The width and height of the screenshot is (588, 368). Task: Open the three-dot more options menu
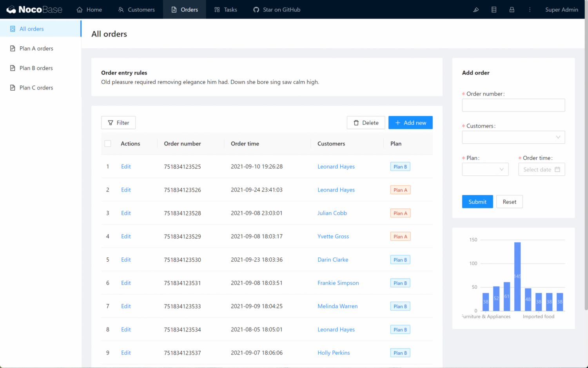(x=530, y=9)
